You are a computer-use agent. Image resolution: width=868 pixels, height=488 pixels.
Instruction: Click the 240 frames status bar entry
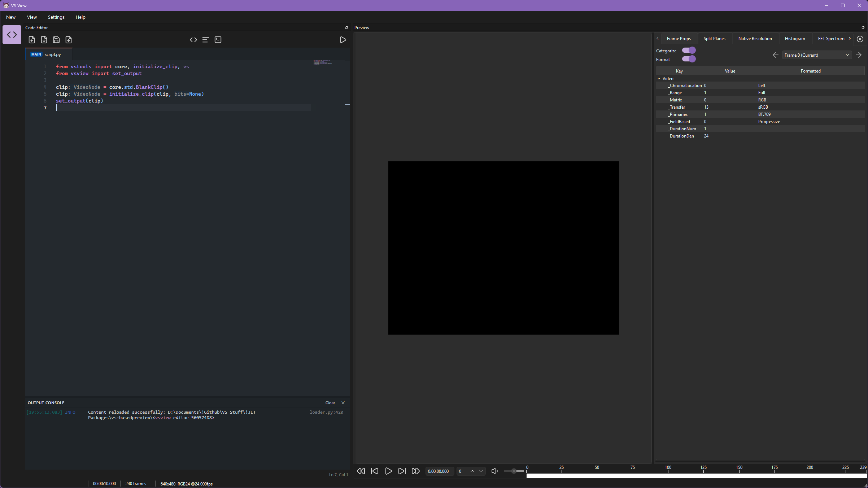pyautogui.click(x=136, y=484)
